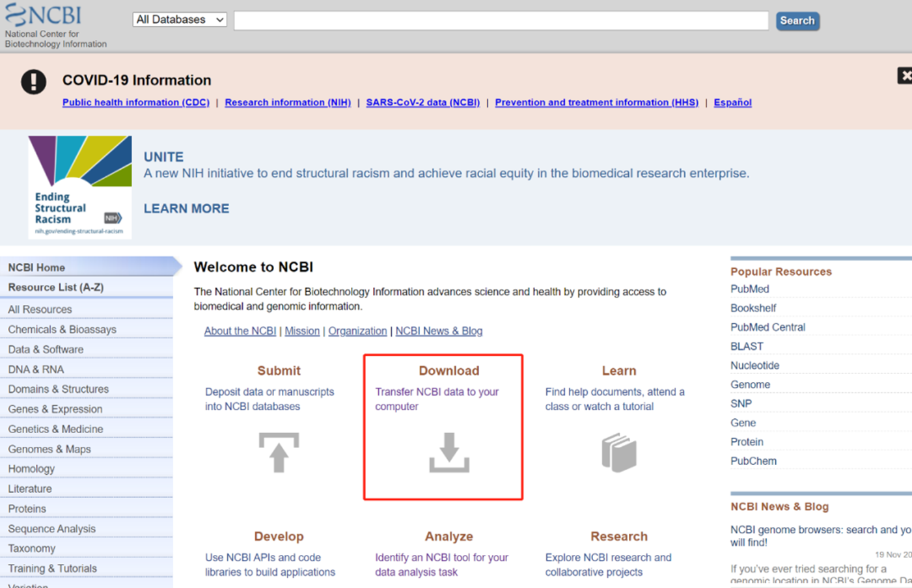Click the Download heading
Image resolution: width=912 pixels, height=588 pixels.
(449, 371)
